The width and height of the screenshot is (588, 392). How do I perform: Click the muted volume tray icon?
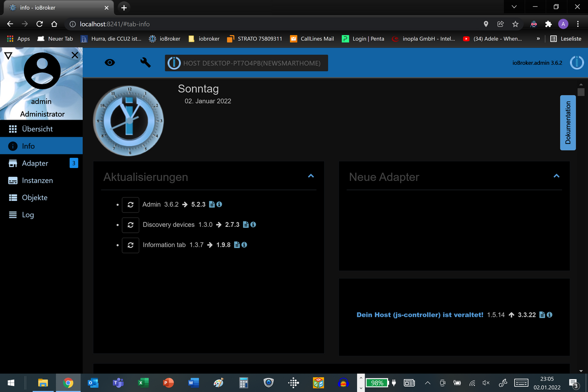coord(486,383)
